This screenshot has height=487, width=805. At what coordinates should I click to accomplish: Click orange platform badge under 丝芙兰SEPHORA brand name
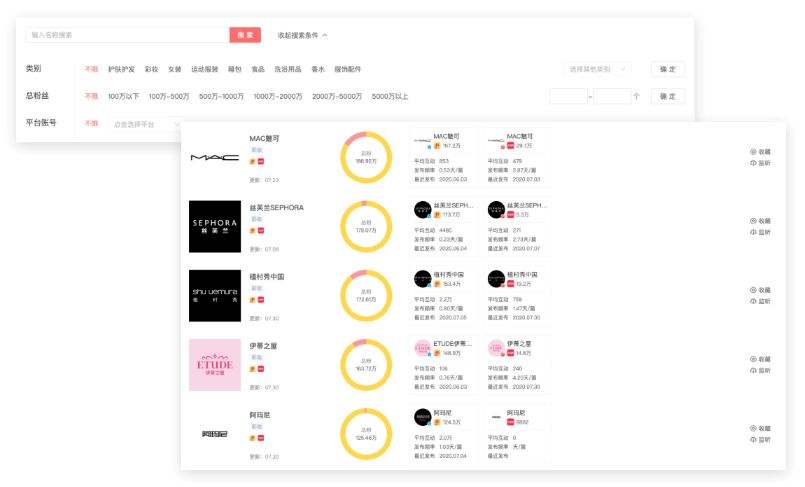coord(253,231)
